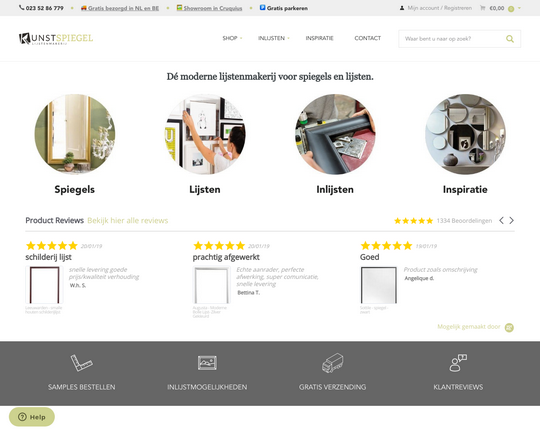This screenshot has width=540, height=432.
Task: Select the Spiegels circular category image
Action: click(75, 134)
